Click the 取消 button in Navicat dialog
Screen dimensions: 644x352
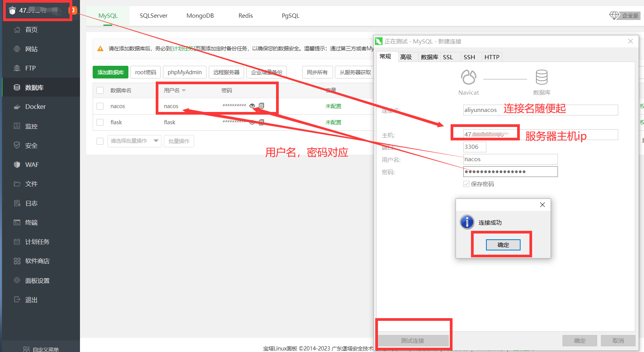click(x=618, y=340)
